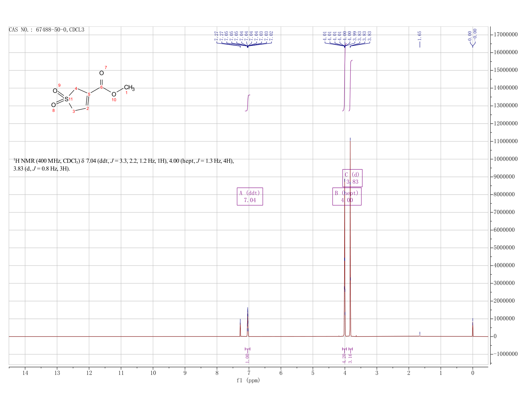Select integral value 4.20 under the 4 ppm peak

point(344,358)
